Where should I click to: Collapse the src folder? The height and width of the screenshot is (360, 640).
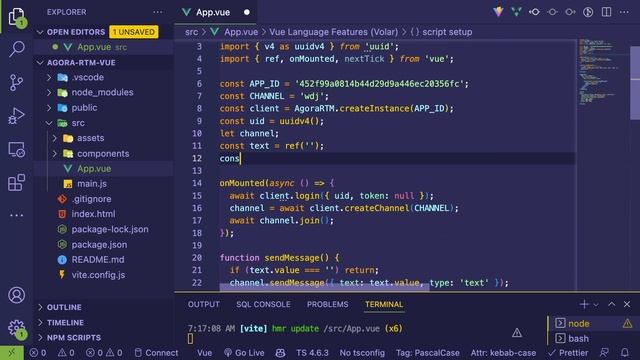(x=49, y=123)
